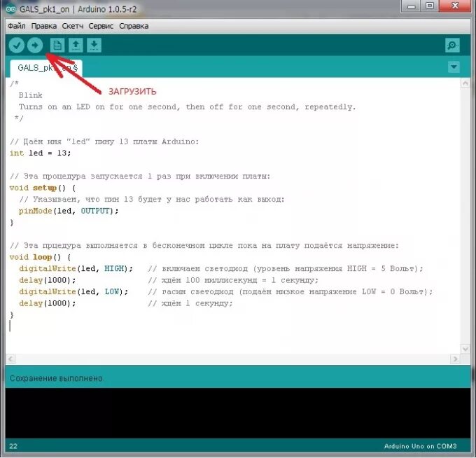476x458 pixels.
Task: Expand the tab options dropdown arrow
Action: (x=454, y=67)
